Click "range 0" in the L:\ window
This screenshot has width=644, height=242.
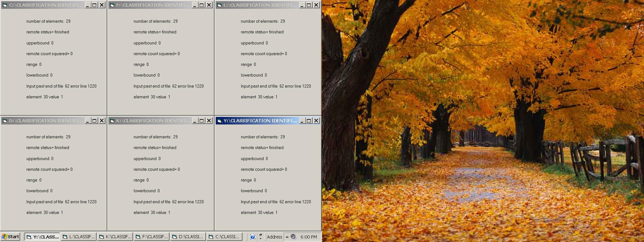[248, 64]
